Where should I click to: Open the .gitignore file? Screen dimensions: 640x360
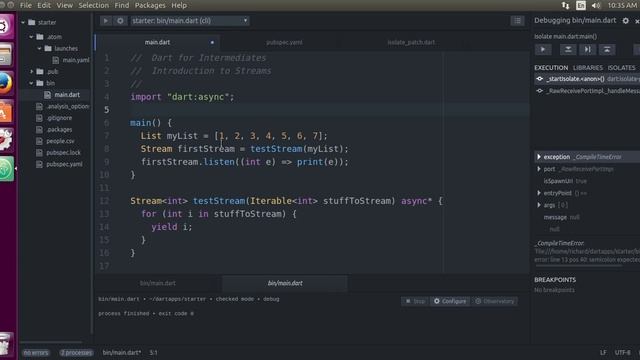[x=59, y=118]
